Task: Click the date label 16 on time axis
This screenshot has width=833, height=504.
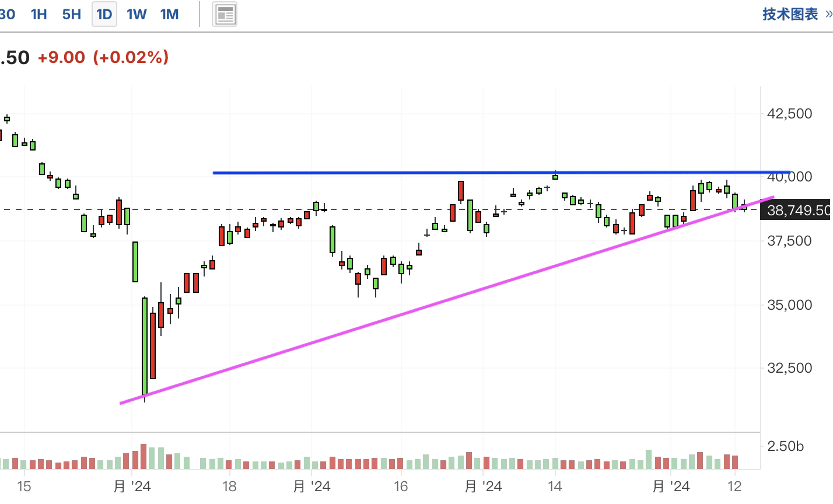Action: click(401, 486)
